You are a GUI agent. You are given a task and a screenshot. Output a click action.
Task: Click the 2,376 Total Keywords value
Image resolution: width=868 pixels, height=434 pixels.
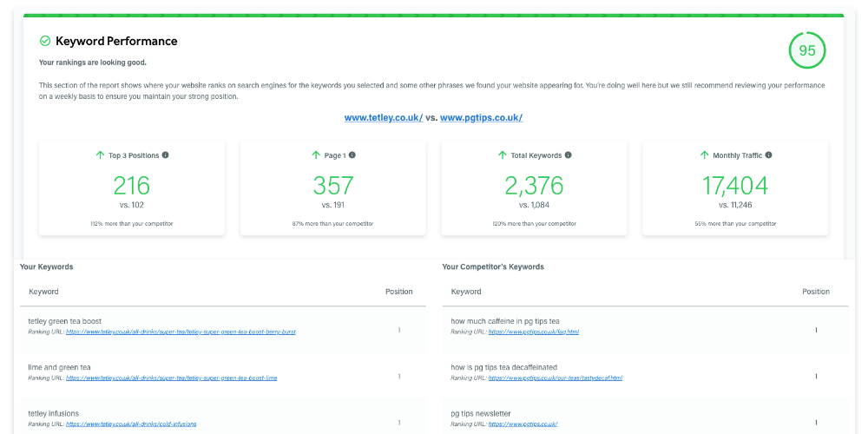pyautogui.click(x=534, y=186)
